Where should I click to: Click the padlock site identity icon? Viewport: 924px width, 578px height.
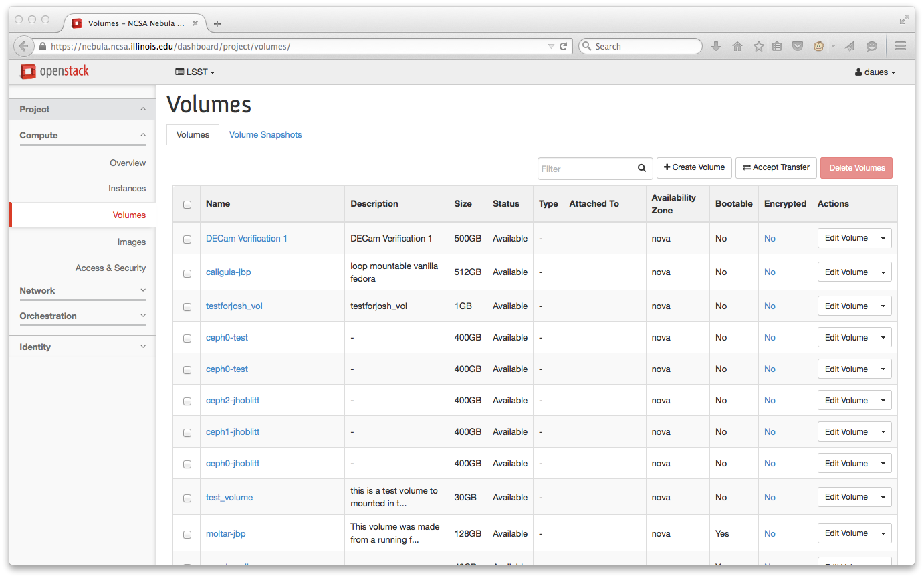[43, 47]
